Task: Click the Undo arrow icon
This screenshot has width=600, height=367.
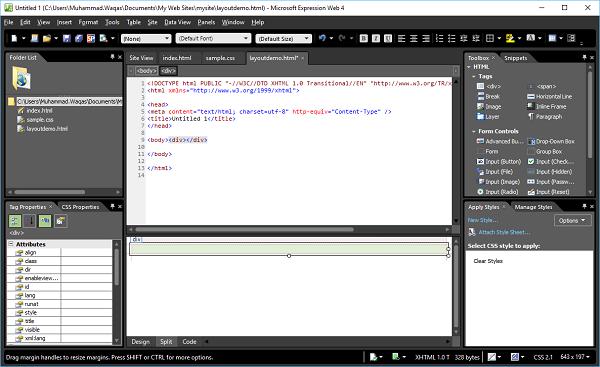Action: [322, 38]
